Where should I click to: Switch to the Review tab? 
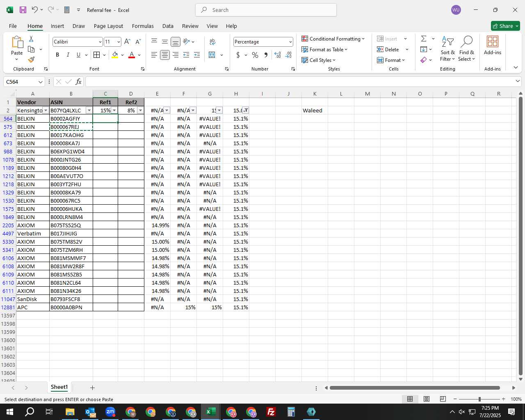[x=190, y=26]
